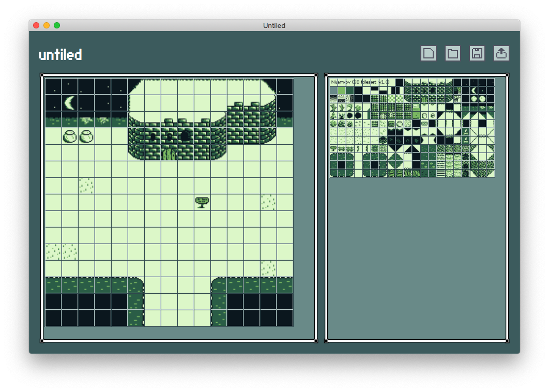
Task: Pick the pine tree tile in the tileset
Action: coord(332,115)
